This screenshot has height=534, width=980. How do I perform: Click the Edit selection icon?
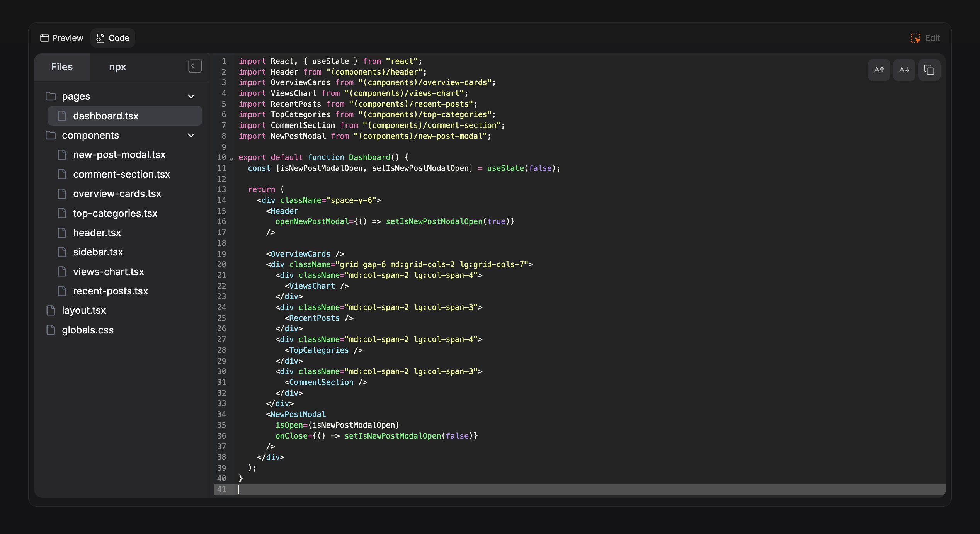tap(915, 38)
